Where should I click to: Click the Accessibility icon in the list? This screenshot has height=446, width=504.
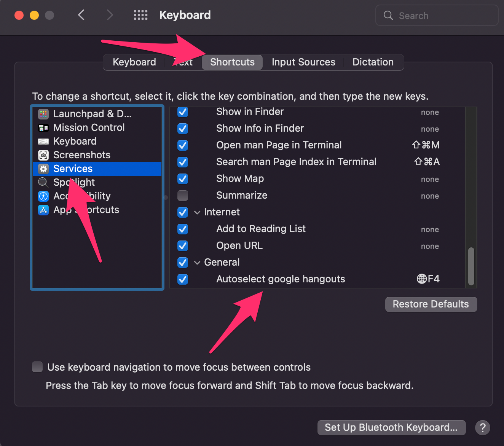coord(43,196)
